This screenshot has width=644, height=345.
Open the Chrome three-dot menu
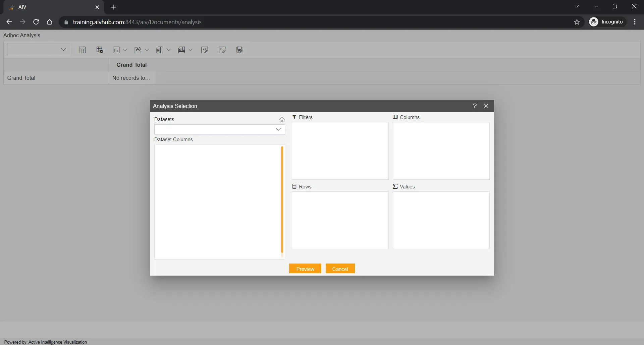tap(635, 22)
